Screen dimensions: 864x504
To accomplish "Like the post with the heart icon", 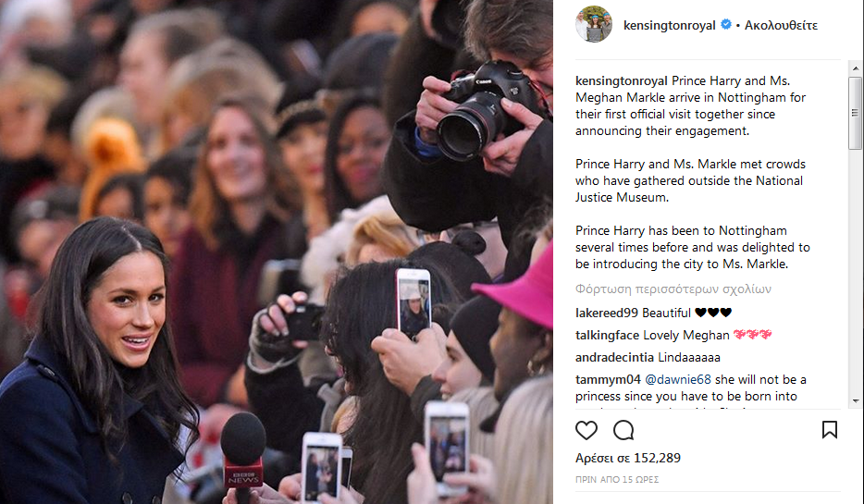I will click(586, 430).
